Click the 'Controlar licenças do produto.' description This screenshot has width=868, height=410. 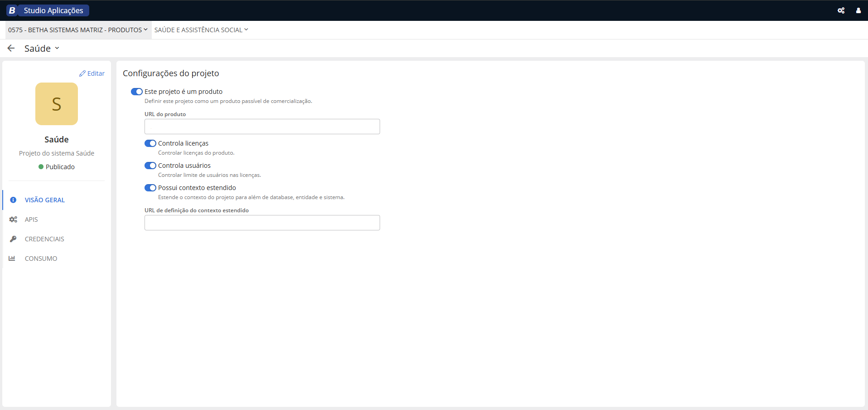(196, 153)
